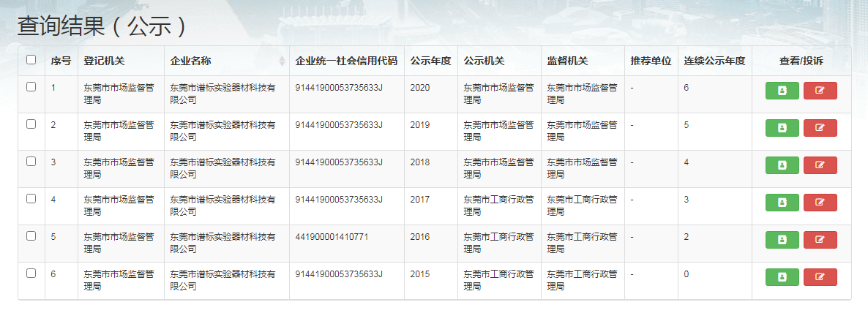Click the 连续公示年度 column header
Image resolution: width=868 pixels, height=313 pixels.
(x=714, y=61)
